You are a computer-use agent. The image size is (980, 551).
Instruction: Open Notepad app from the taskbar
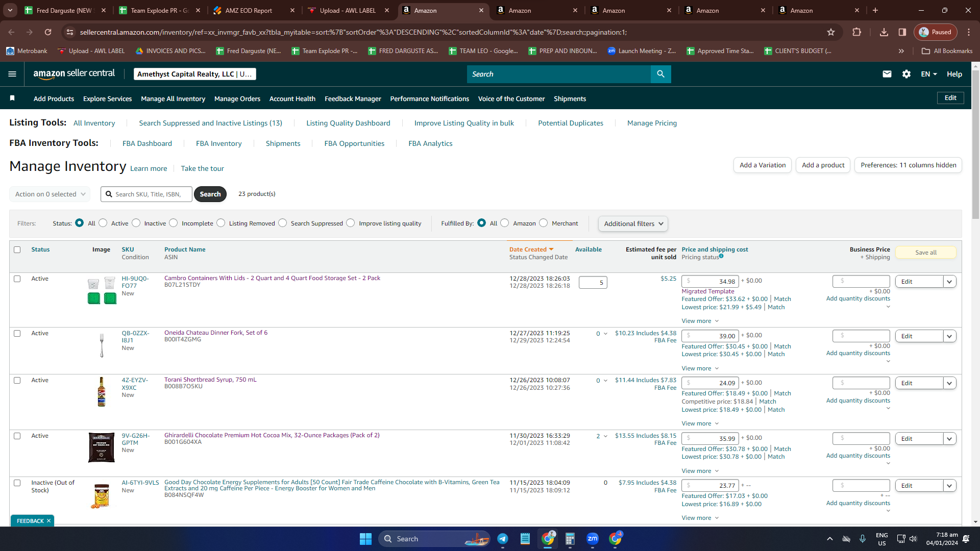(525, 539)
